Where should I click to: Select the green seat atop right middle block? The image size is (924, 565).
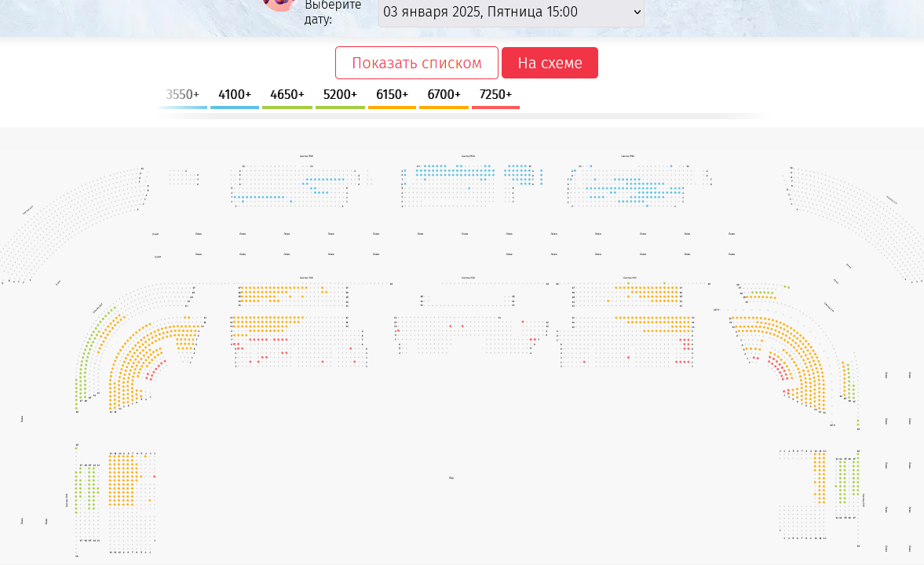(665, 282)
